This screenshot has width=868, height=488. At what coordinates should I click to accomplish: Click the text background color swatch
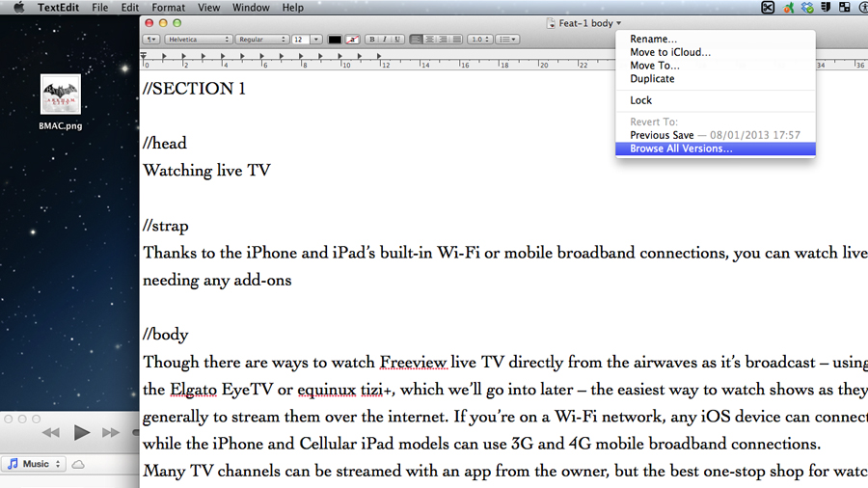[352, 40]
